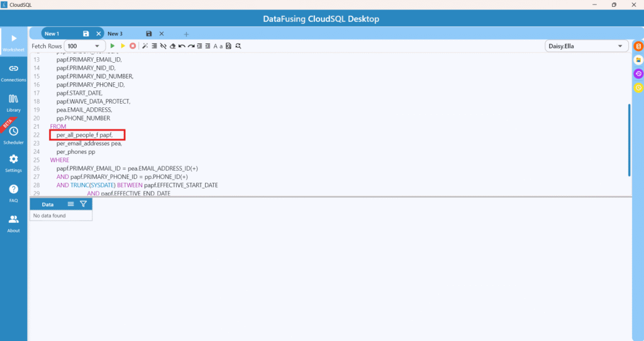Close the New 1 tab
Viewport: 644px width, 341px height.
99,34
